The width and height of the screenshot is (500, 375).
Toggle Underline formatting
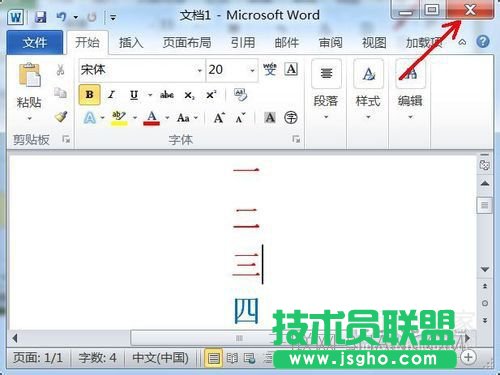point(134,95)
